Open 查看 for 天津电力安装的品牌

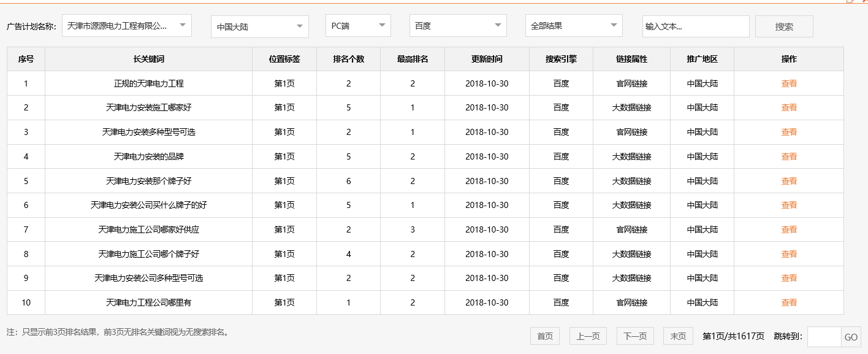789,156
